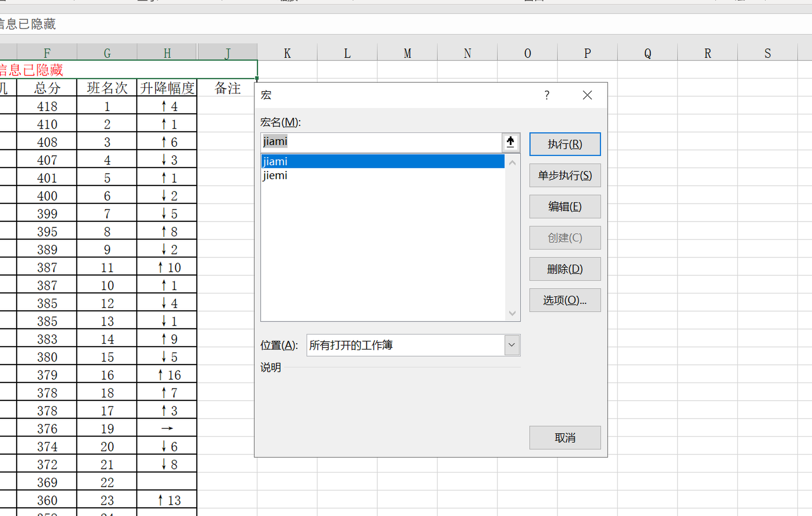Screen dimensions: 812x516
Task: Open macro options with 选项 button
Action: click(565, 300)
